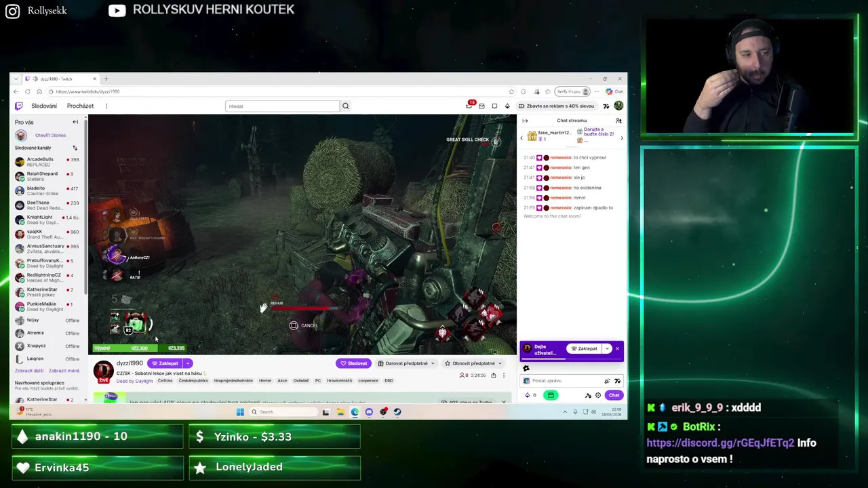Open Discord from the taskbar
The image size is (868, 488).
(x=369, y=411)
